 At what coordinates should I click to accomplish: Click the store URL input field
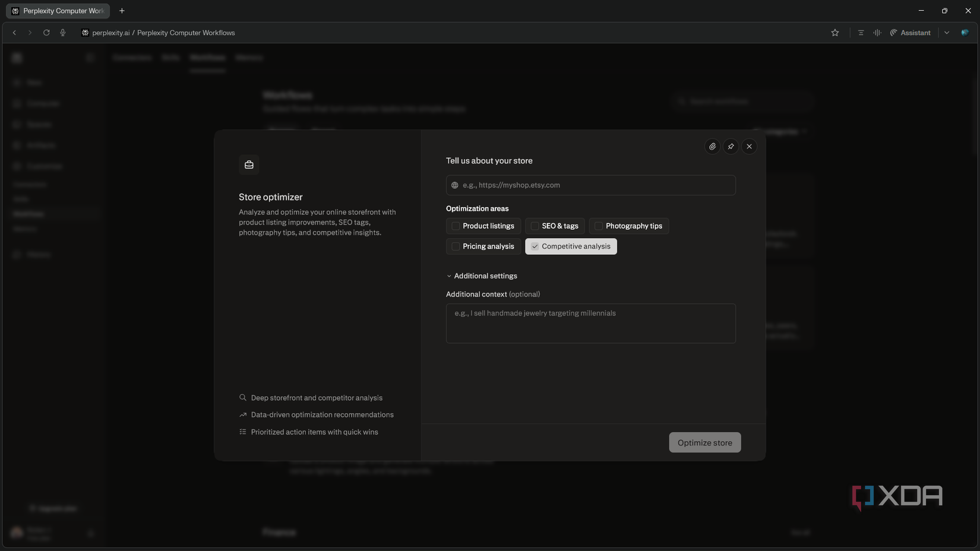[x=590, y=185]
